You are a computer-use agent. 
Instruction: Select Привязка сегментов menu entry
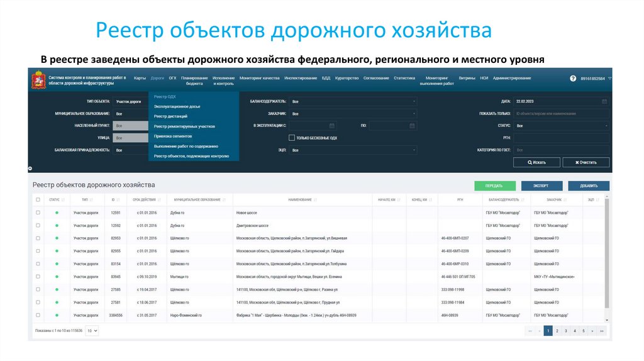click(173, 136)
